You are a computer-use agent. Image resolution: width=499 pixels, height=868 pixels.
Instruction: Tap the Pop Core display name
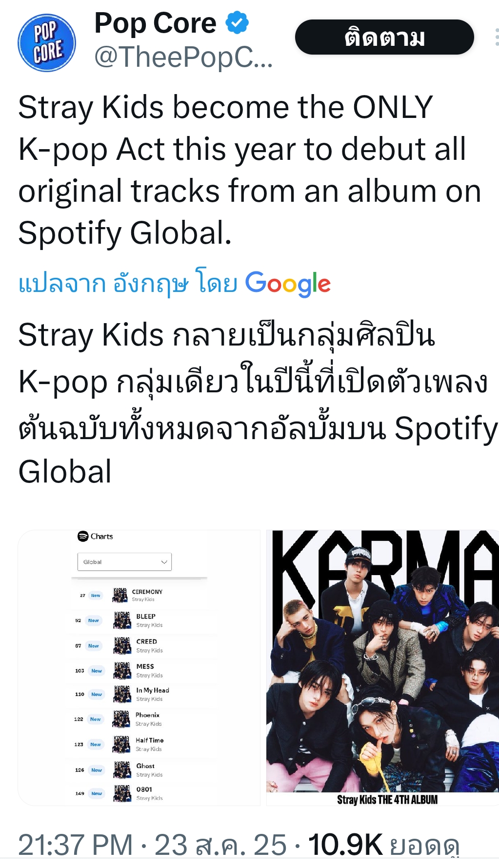pyautogui.click(x=155, y=22)
